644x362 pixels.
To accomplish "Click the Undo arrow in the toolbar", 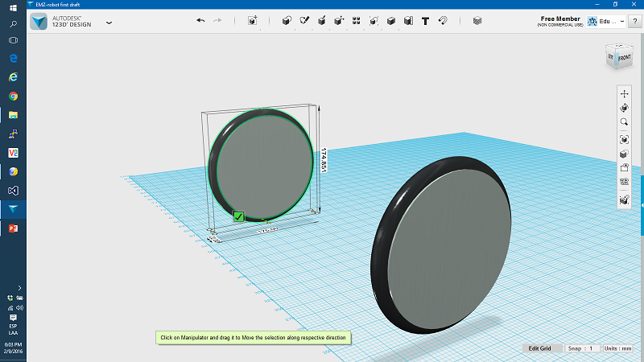I will 200,20.
